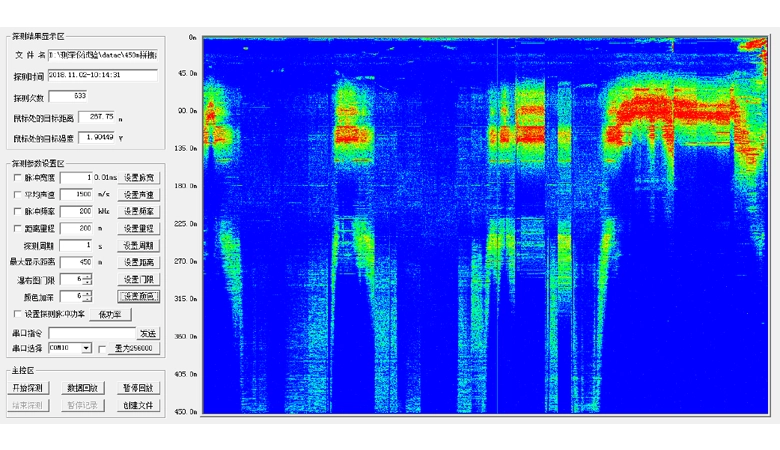The image size is (780, 450).
Task: Toggle the 平均声速 checkbox
Action: coord(17,195)
